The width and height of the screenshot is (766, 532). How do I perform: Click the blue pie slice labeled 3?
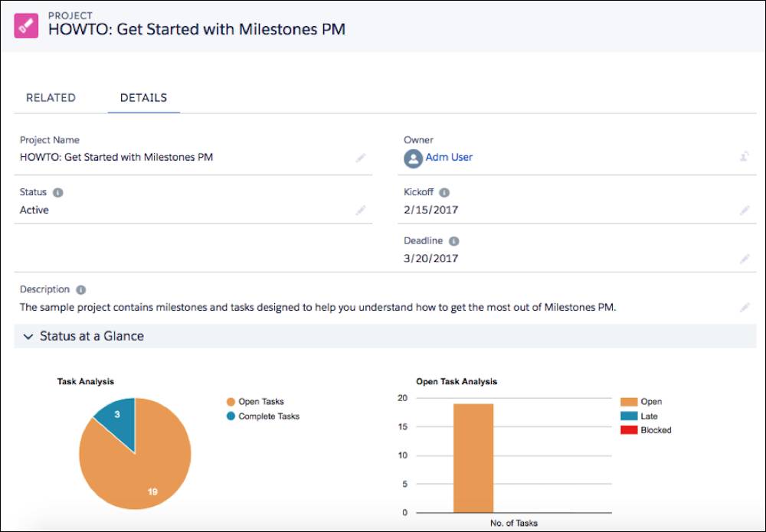click(x=119, y=419)
